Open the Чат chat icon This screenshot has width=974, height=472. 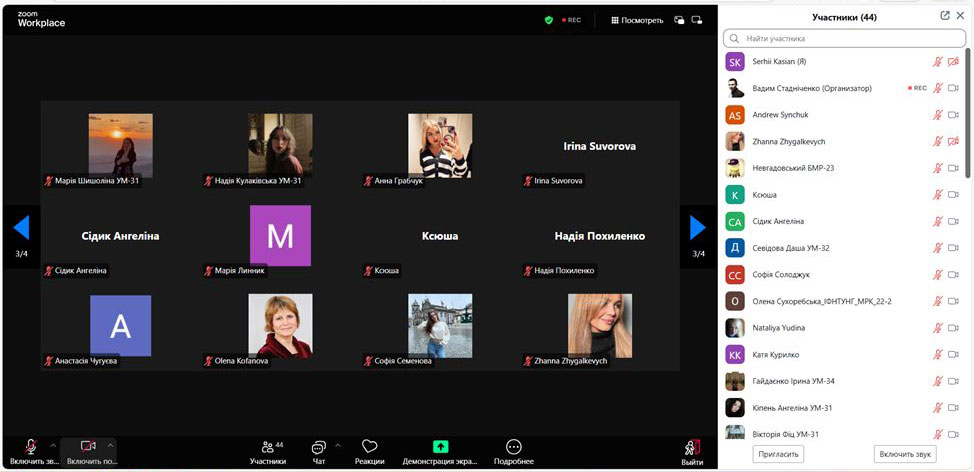[318, 447]
